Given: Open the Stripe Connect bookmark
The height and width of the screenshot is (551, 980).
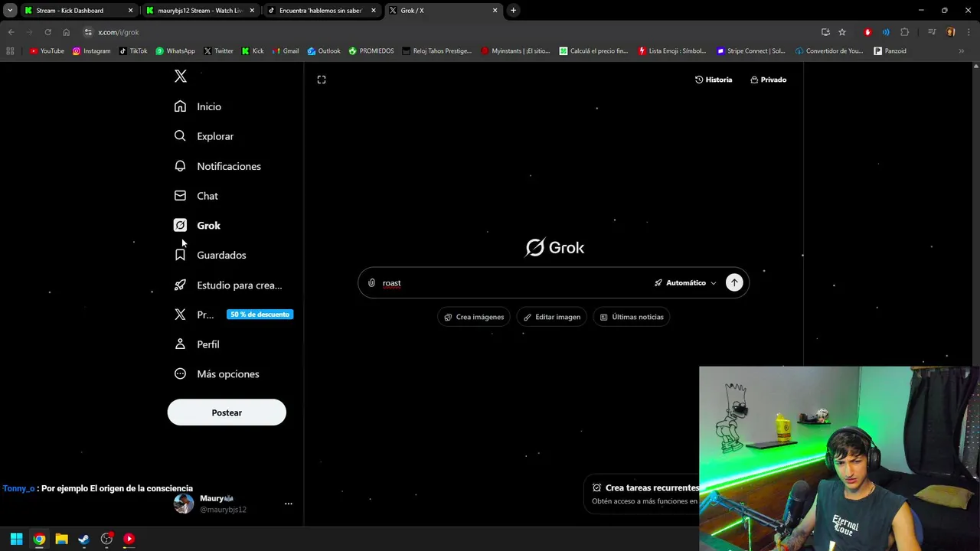Looking at the screenshot, I should 751,51.
